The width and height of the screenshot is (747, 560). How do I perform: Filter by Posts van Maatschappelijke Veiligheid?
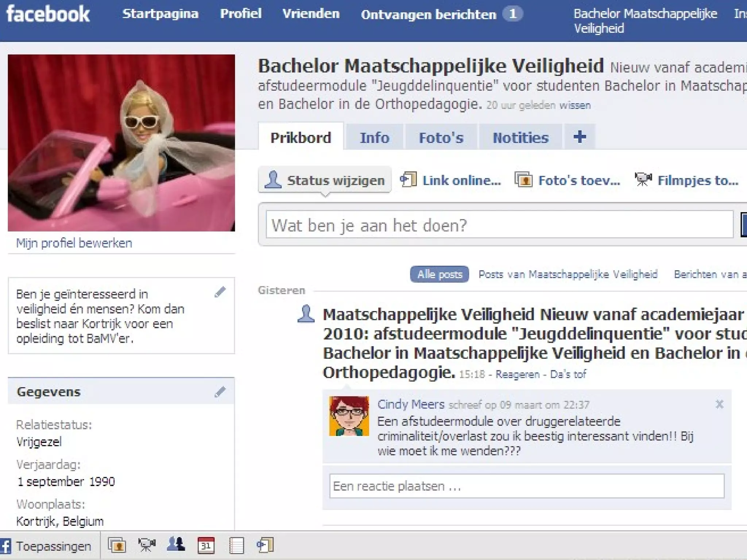click(x=568, y=274)
